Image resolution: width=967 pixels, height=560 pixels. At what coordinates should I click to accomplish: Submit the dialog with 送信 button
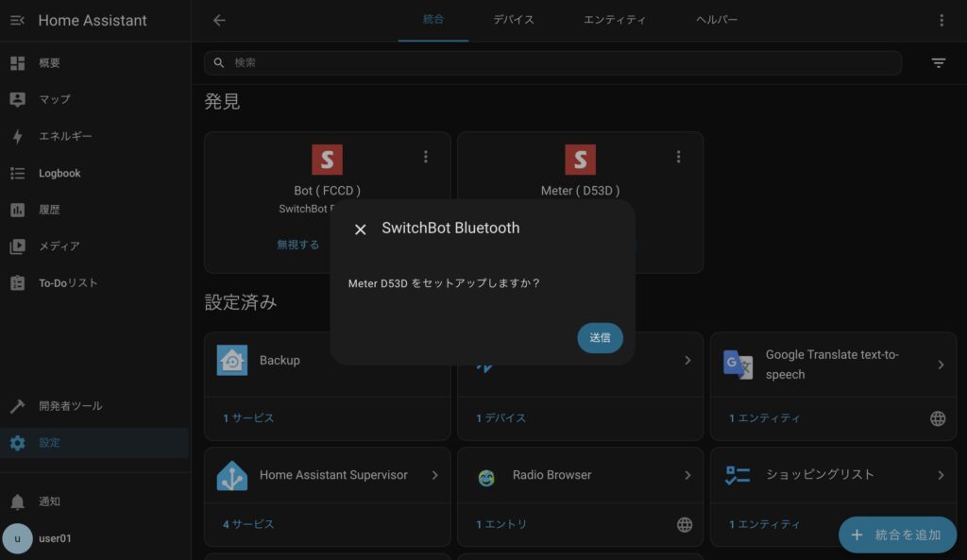pyautogui.click(x=600, y=338)
